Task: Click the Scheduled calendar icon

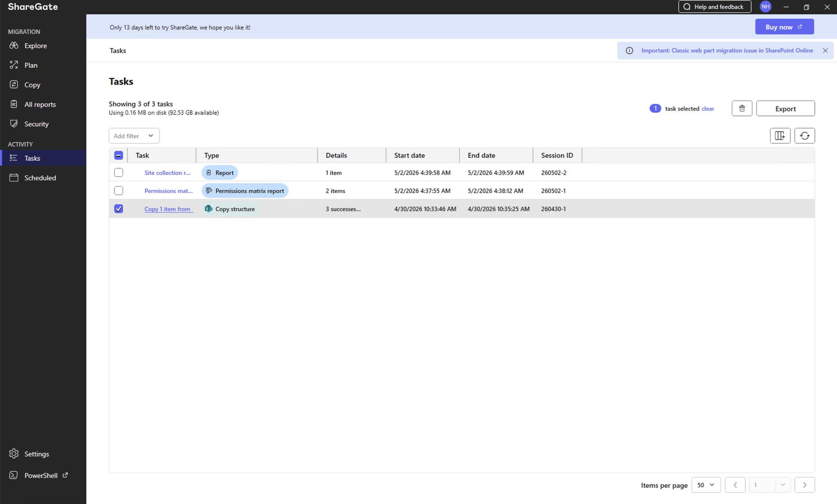Action: click(14, 178)
